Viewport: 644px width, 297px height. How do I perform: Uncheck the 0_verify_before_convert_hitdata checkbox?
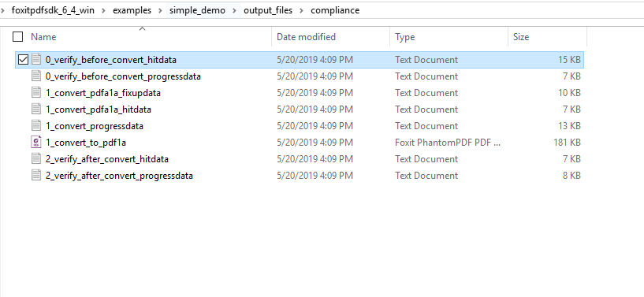[23, 60]
